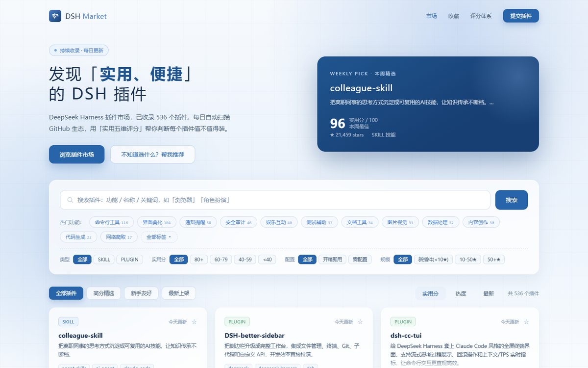Image resolution: width=588 pixels, height=368 pixels.
Task: Open the weekly pick colleague-skill card
Action: pos(428,104)
